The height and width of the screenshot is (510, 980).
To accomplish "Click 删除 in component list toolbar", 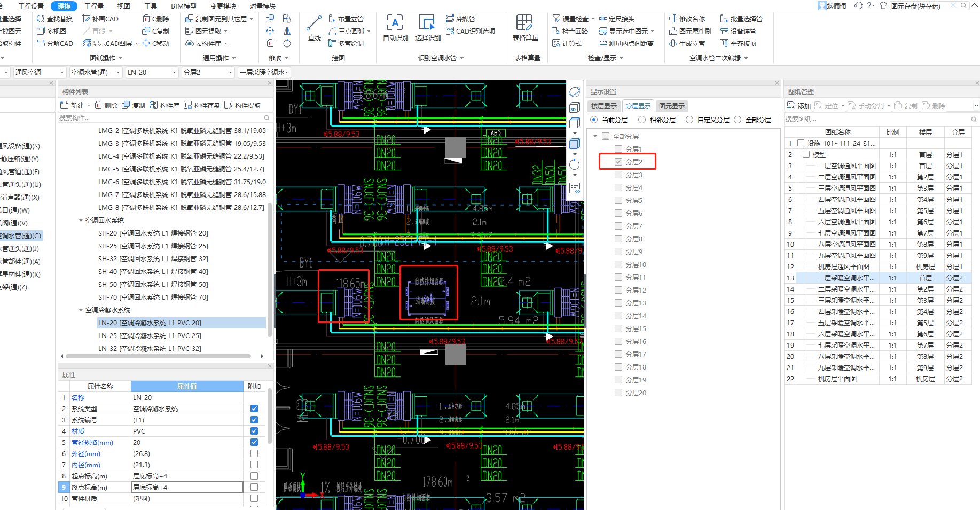I will [106, 105].
